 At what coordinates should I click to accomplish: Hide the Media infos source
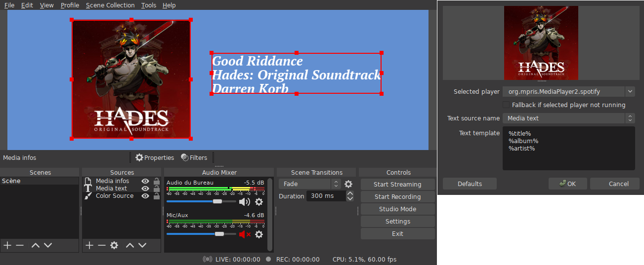point(145,181)
